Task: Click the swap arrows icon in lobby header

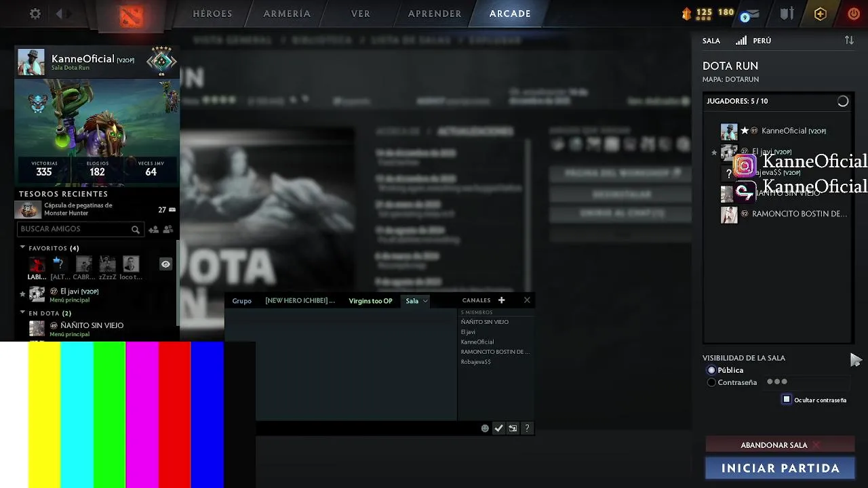Action: pos(849,41)
